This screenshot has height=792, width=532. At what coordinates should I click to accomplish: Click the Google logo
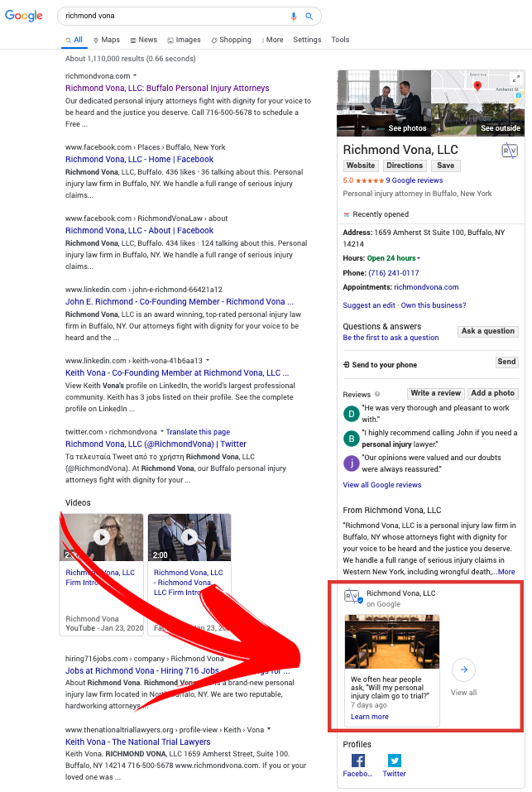pyautogui.click(x=24, y=16)
